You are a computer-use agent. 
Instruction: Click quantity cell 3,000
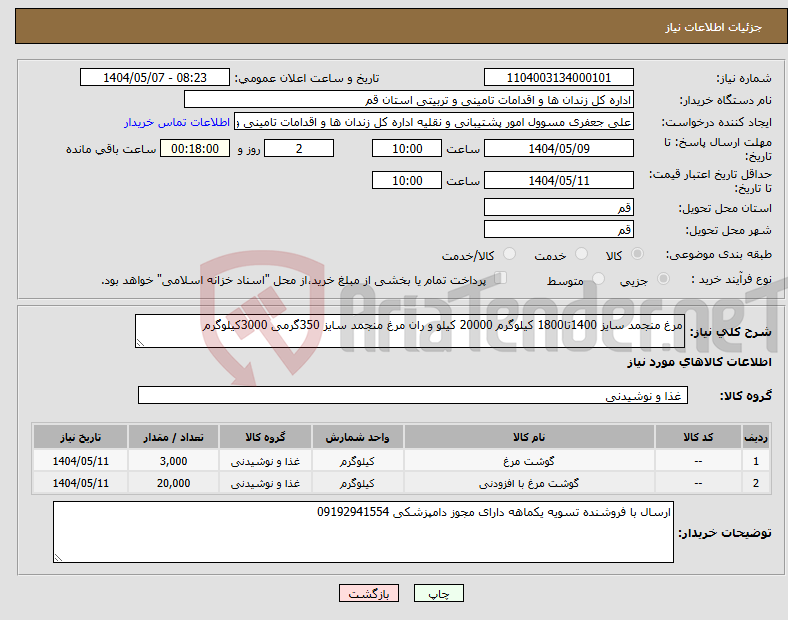pos(173,461)
